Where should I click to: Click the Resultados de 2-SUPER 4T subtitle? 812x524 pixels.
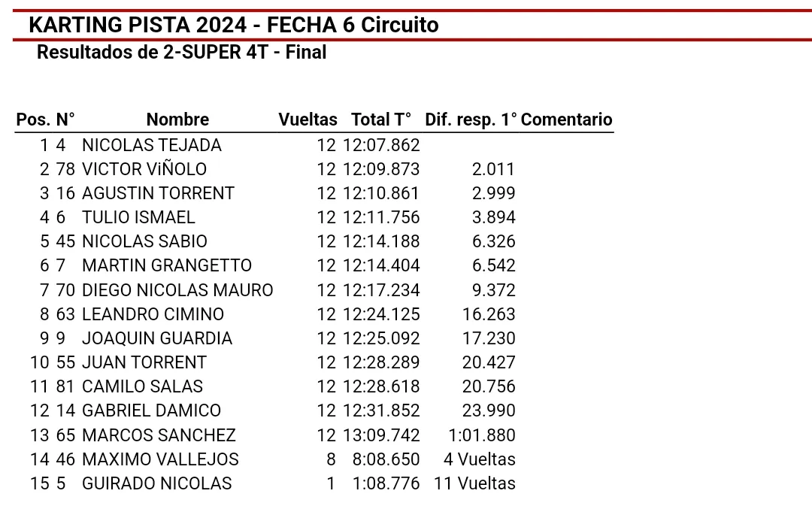click(181, 53)
